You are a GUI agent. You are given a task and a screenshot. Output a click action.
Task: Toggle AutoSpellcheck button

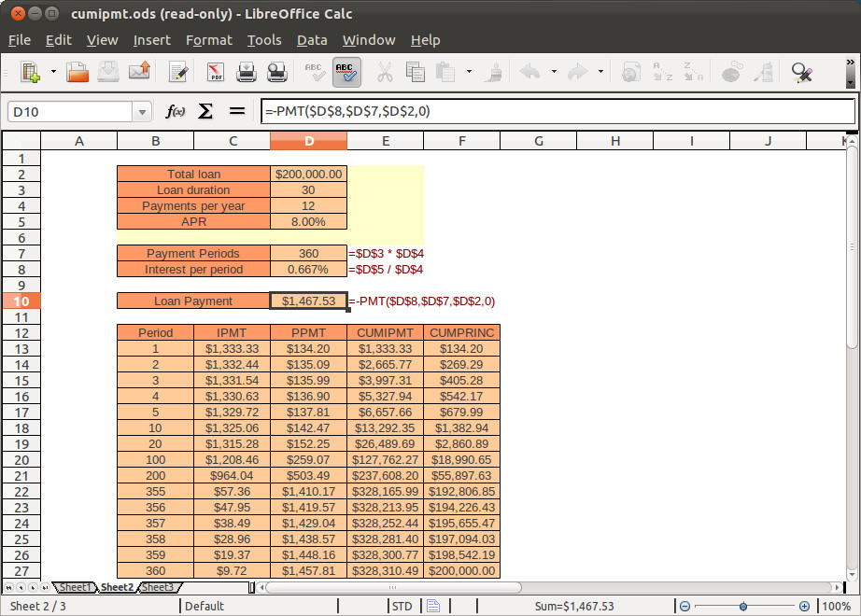click(x=346, y=72)
